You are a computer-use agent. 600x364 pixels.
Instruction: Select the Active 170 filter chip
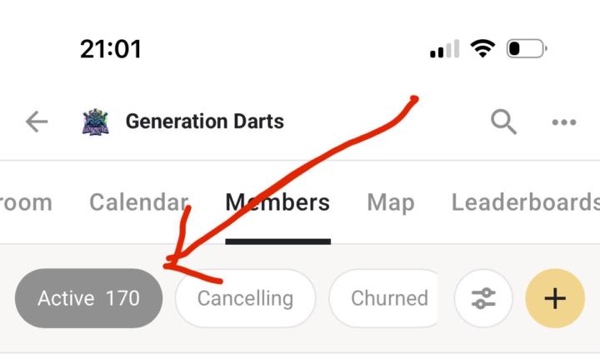tap(88, 298)
